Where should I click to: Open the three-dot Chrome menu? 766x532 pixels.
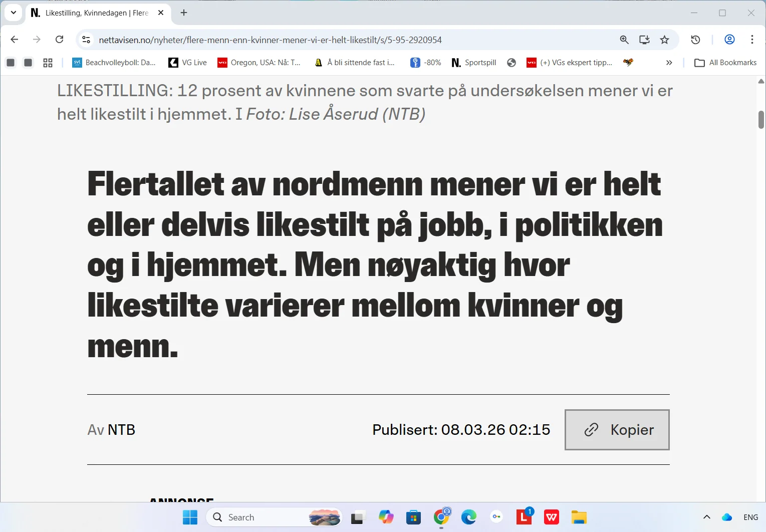pyautogui.click(x=751, y=40)
